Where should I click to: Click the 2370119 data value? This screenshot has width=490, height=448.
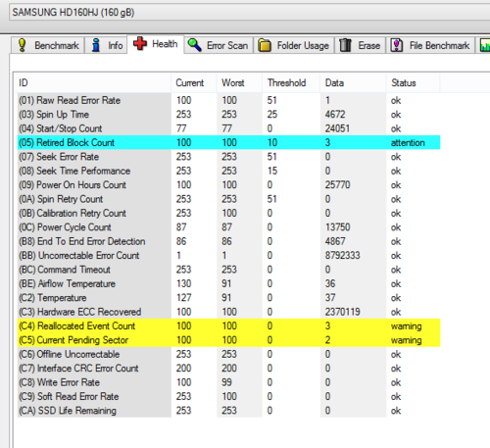click(x=342, y=312)
